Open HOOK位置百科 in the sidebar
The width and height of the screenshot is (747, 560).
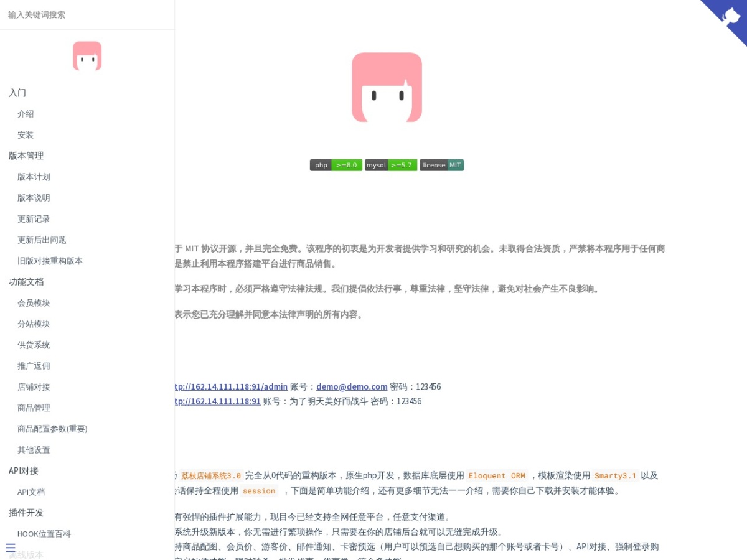(44, 534)
